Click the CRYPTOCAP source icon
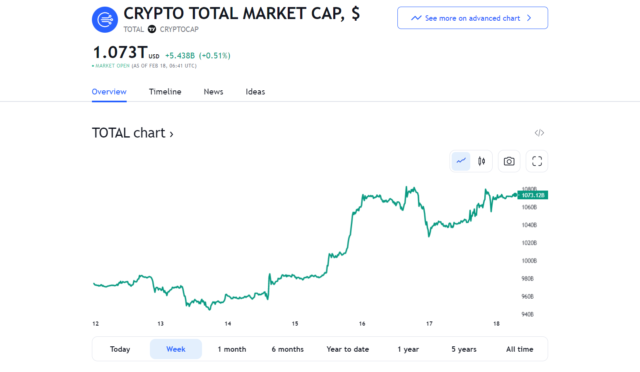This screenshot has height=372, width=640. [x=152, y=29]
